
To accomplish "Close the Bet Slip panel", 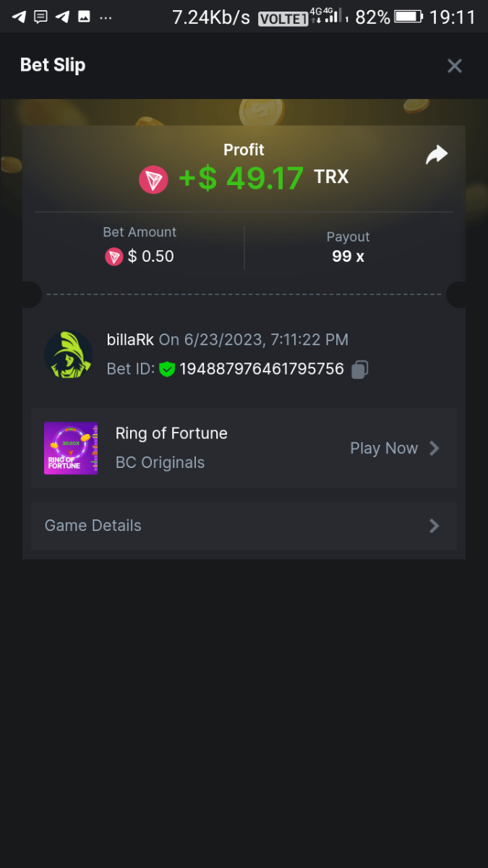I will coord(454,66).
